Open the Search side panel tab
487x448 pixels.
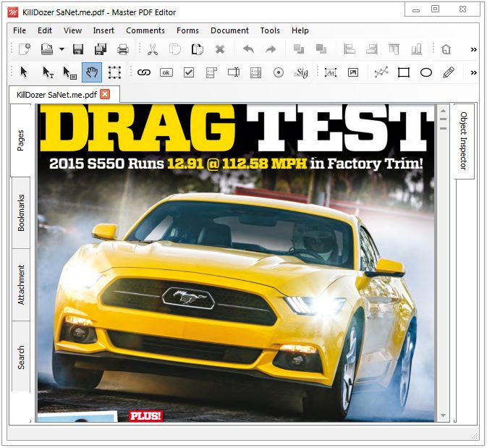click(21, 358)
